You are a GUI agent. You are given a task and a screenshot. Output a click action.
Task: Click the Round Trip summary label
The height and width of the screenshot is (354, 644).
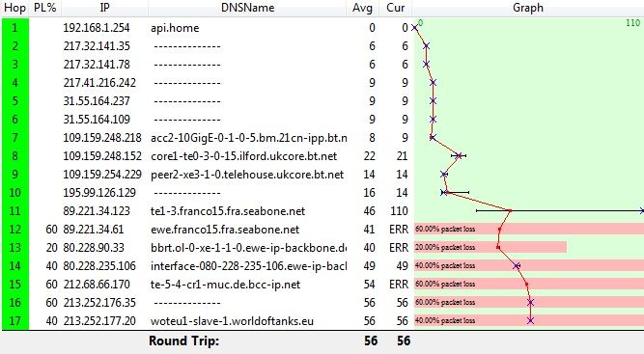click(x=184, y=340)
